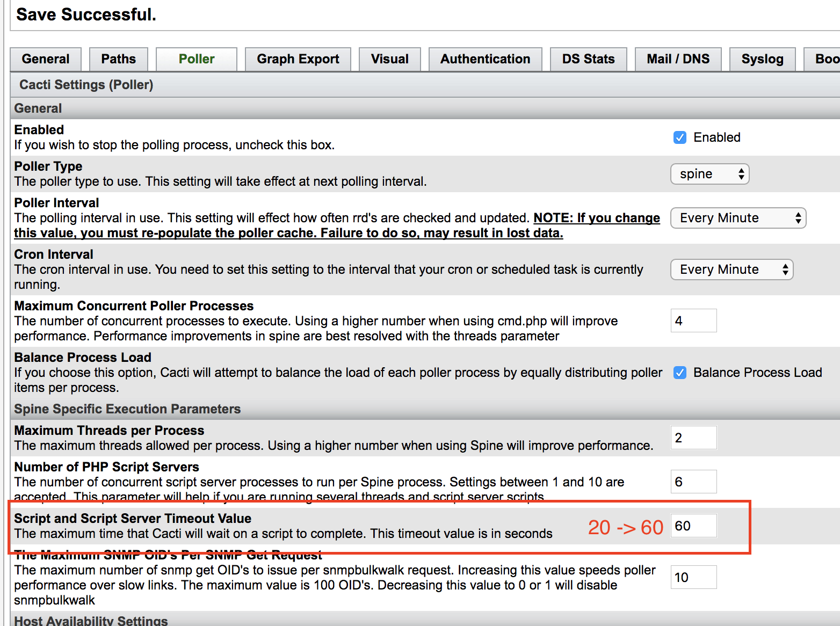
Task: Open the Poller Type spine dropdown
Action: pos(710,174)
